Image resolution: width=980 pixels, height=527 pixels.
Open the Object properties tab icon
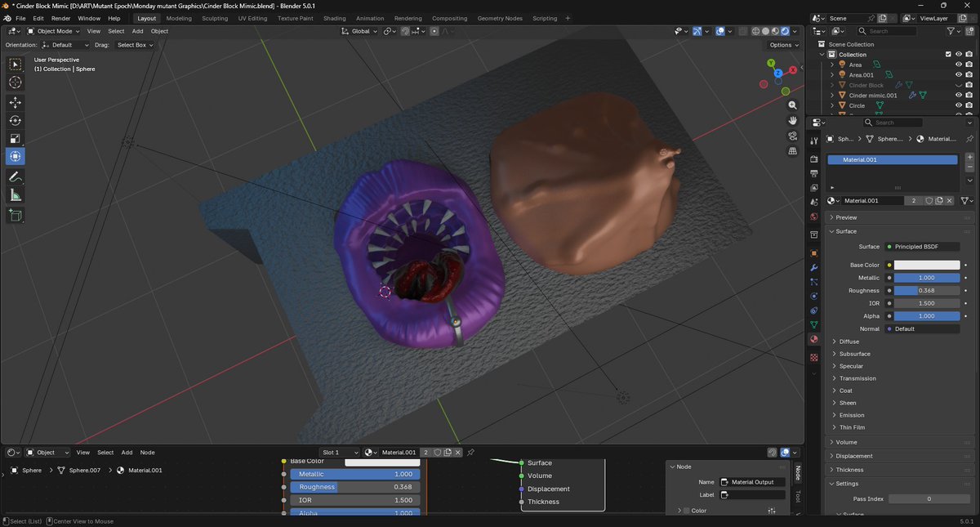[x=813, y=253]
